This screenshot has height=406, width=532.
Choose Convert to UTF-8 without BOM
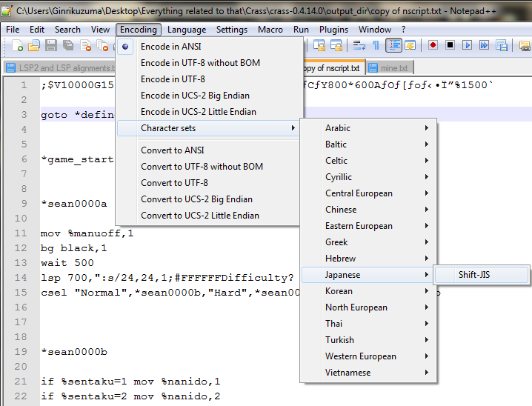(208, 167)
